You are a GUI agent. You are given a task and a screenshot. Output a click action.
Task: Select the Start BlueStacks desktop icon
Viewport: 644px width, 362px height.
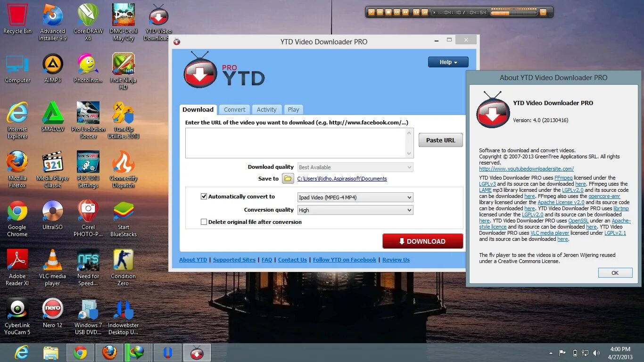(124, 218)
